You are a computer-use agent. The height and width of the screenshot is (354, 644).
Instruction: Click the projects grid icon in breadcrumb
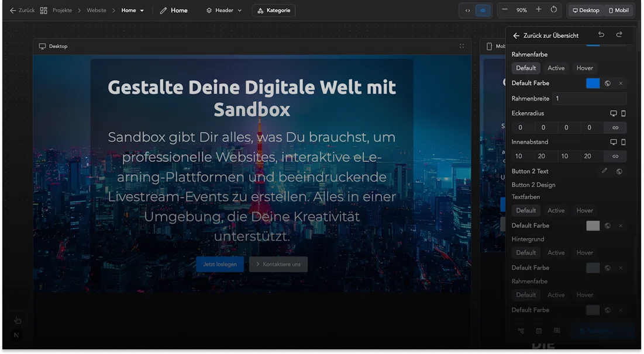click(43, 11)
